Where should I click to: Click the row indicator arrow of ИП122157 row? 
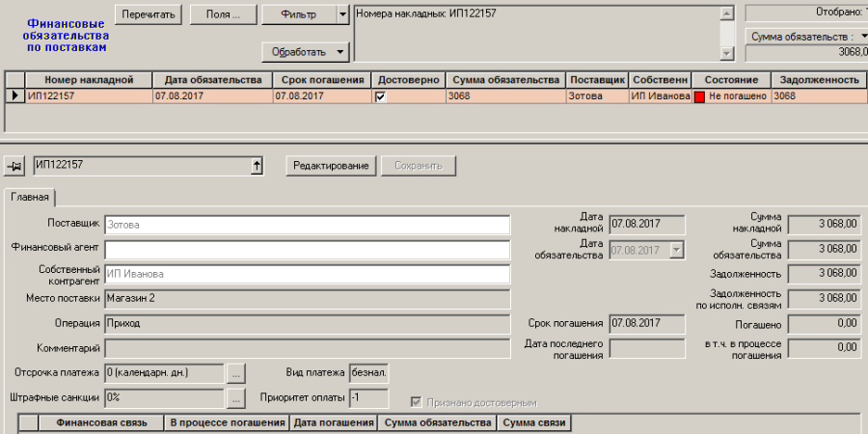14,95
